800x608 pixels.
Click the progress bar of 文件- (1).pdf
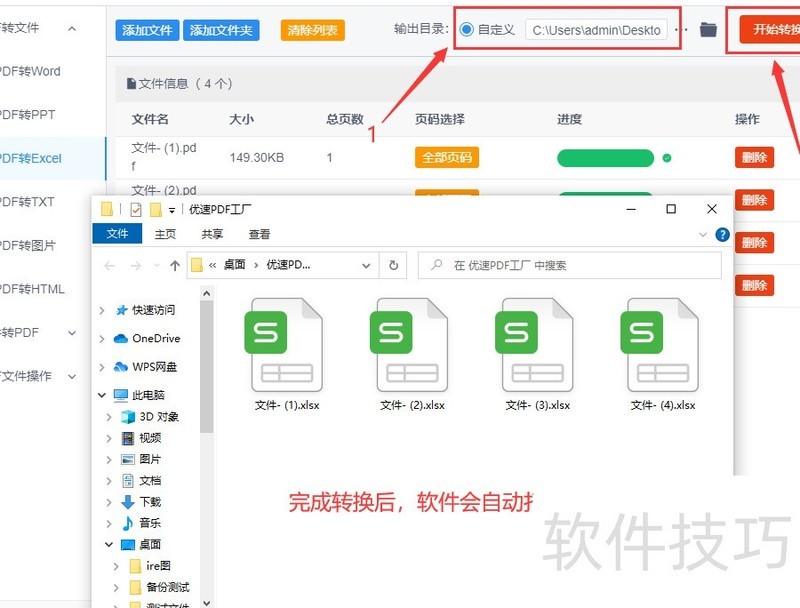click(x=605, y=158)
